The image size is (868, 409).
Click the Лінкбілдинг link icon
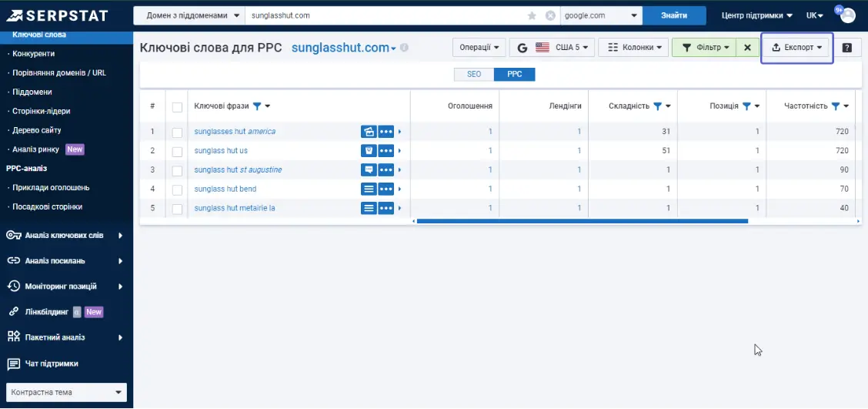coord(15,312)
